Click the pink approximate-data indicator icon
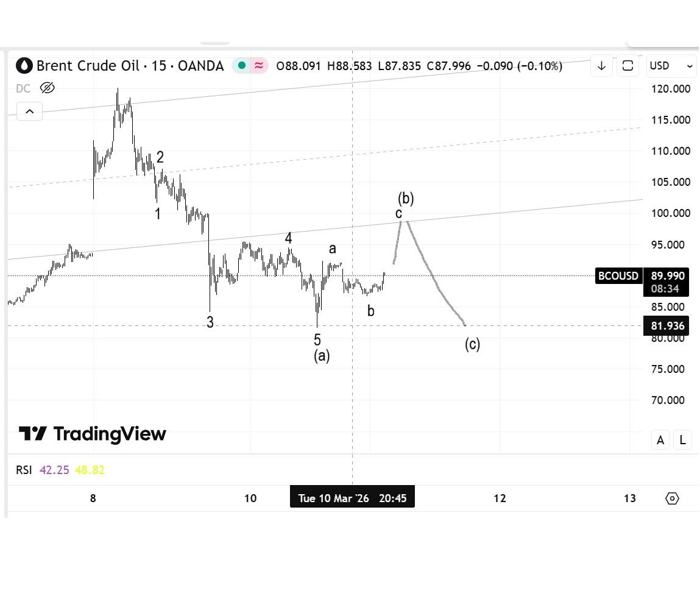 pyautogui.click(x=260, y=66)
